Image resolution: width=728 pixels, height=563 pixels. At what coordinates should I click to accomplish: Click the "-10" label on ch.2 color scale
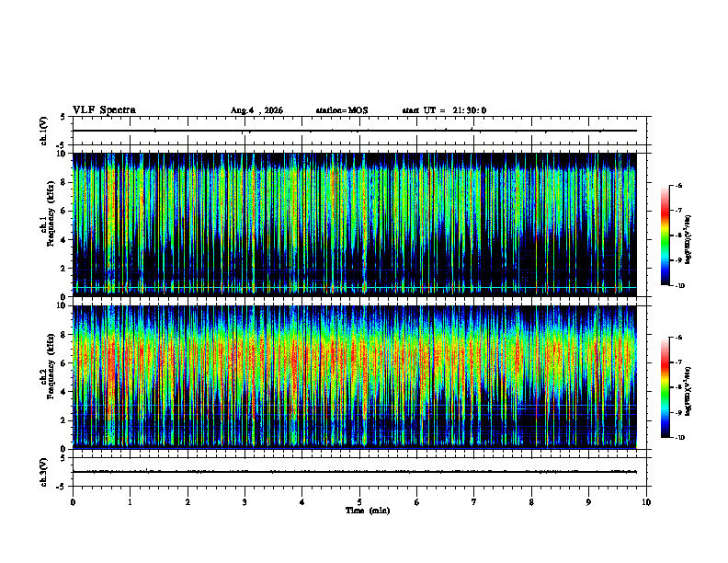pyautogui.click(x=679, y=437)
